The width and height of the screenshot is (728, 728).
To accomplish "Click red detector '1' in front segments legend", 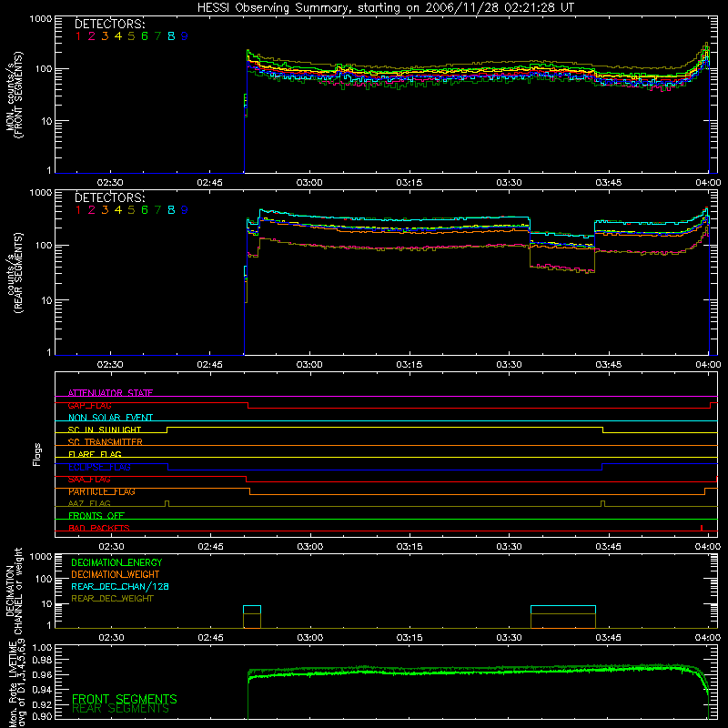I will (x=78, y=36).
